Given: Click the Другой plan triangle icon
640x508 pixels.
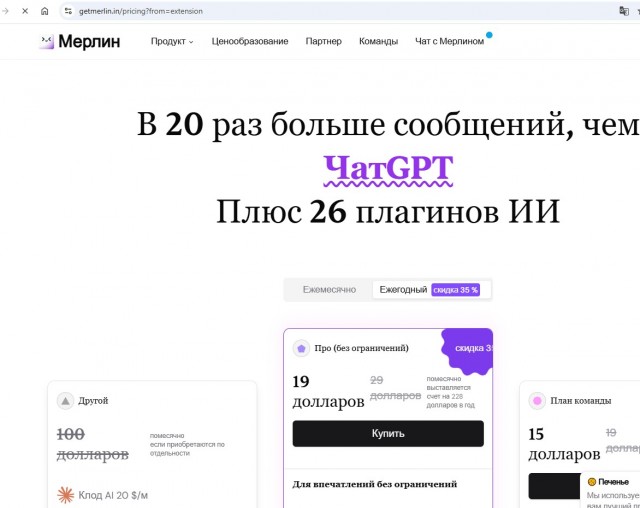Looking at the screenshot, I should click(x=65, y=401).
